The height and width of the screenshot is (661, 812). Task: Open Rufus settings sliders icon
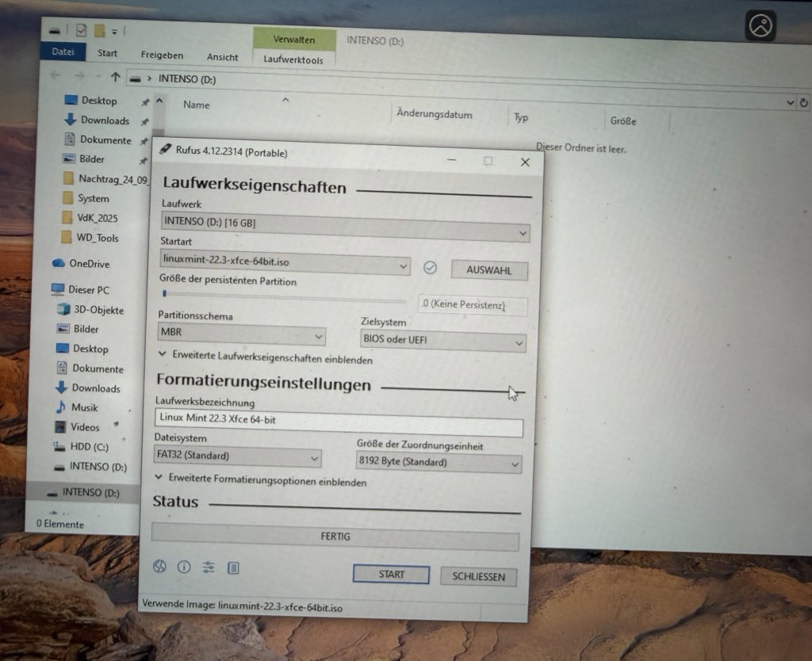tap(209, 567)
